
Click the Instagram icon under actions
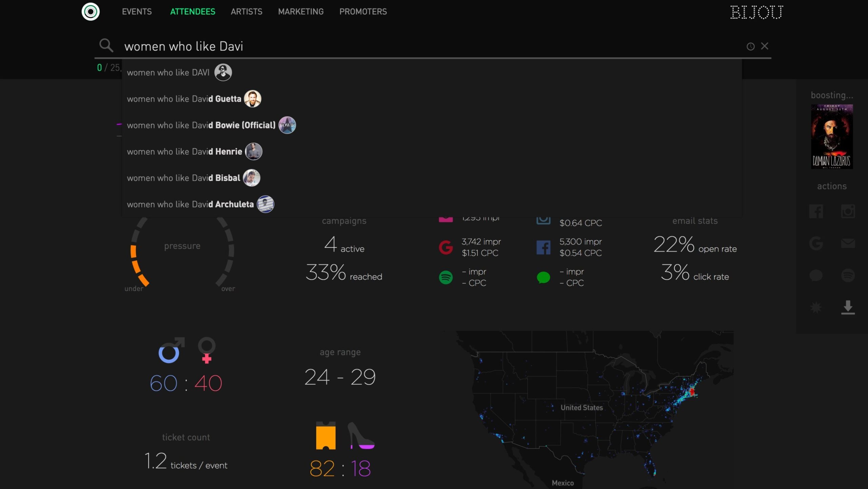coord(848,211)
